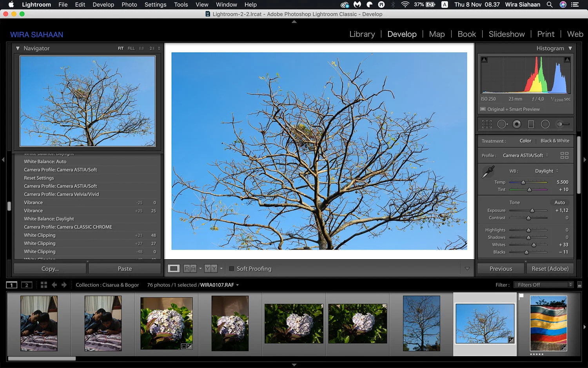
Task: Select the Adjustment Brush tool
Action: coord(563,124)
